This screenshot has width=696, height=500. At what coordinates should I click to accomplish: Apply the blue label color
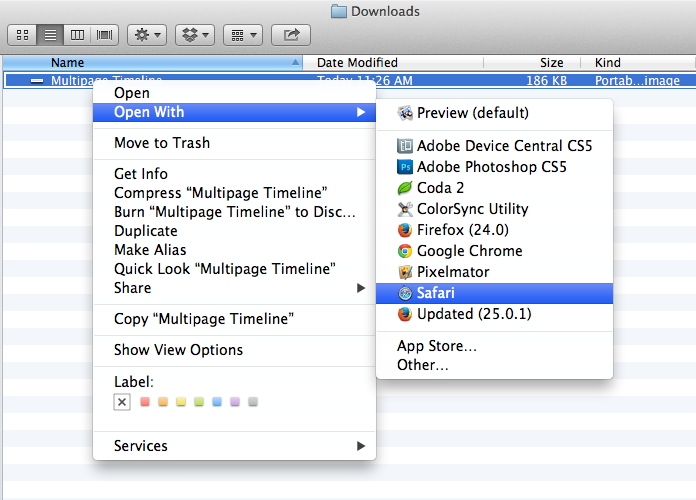point(217,402)
